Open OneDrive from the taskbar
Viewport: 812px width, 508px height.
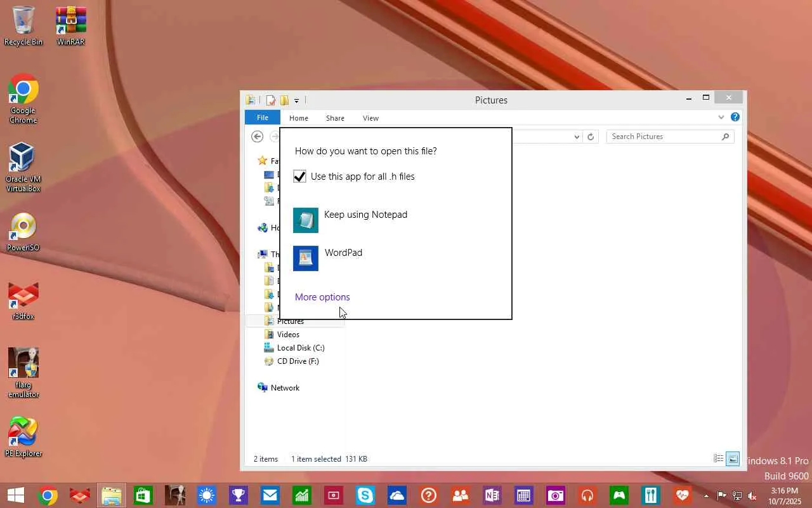click(397, 495)
